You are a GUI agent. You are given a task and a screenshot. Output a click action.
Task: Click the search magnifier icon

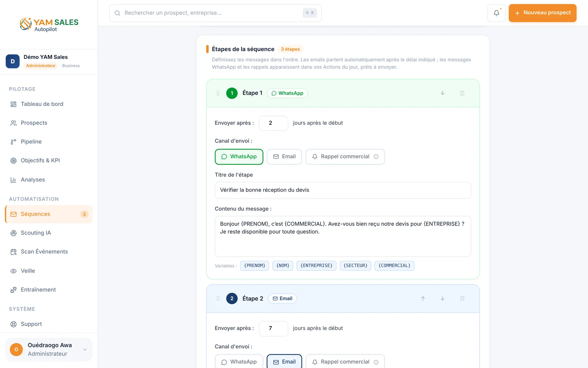118,13
